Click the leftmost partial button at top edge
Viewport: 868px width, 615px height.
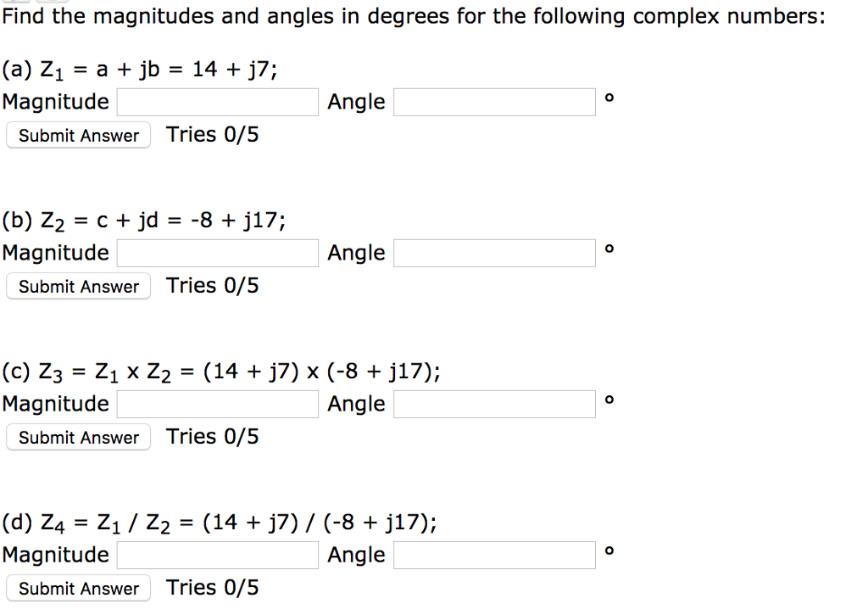coord(15,3)
